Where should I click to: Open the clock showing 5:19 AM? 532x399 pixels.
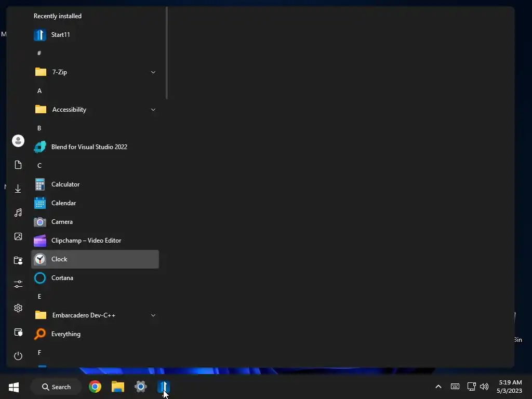[510, 387]
